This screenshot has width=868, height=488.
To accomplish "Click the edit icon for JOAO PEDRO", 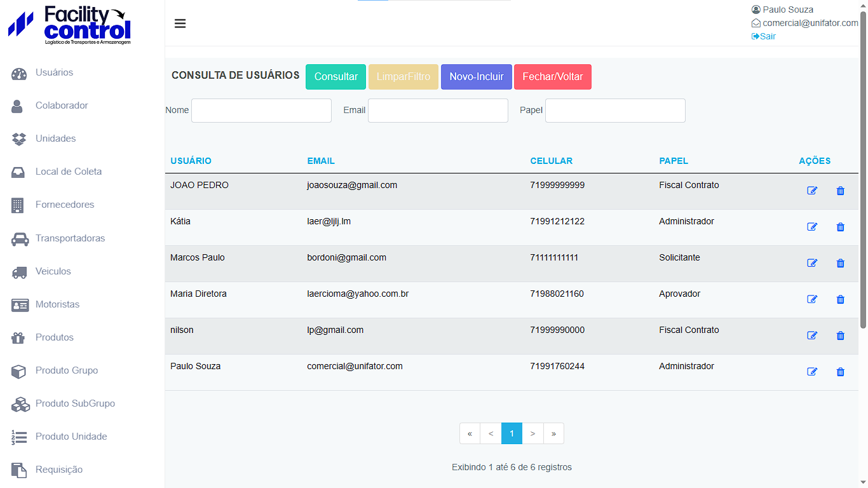I will (x=811, y=191).
